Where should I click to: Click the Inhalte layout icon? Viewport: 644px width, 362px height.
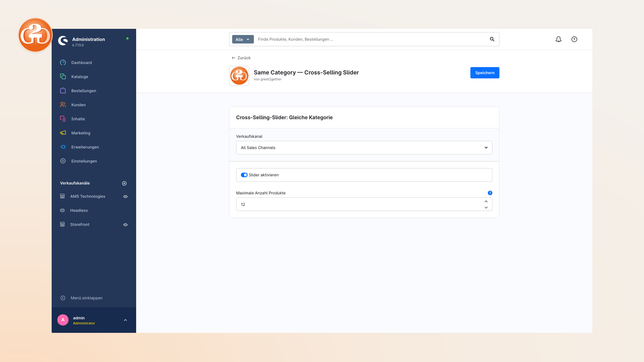[x=63, y=119]
